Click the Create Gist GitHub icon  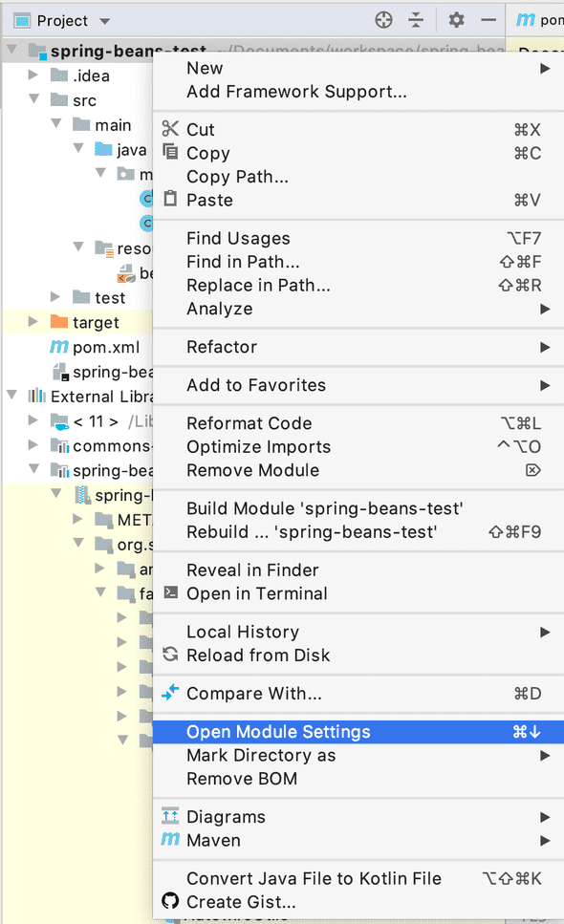tap(171, 900)
